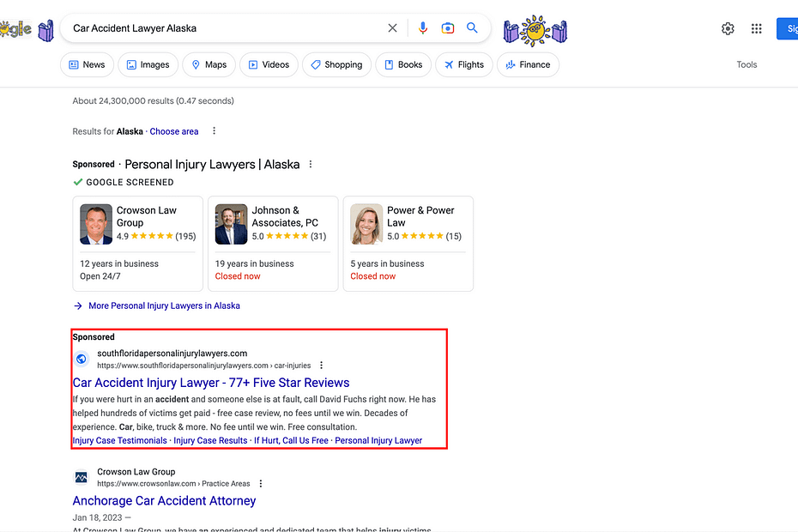Clear the search box with the X icon

tap(392, 28)
